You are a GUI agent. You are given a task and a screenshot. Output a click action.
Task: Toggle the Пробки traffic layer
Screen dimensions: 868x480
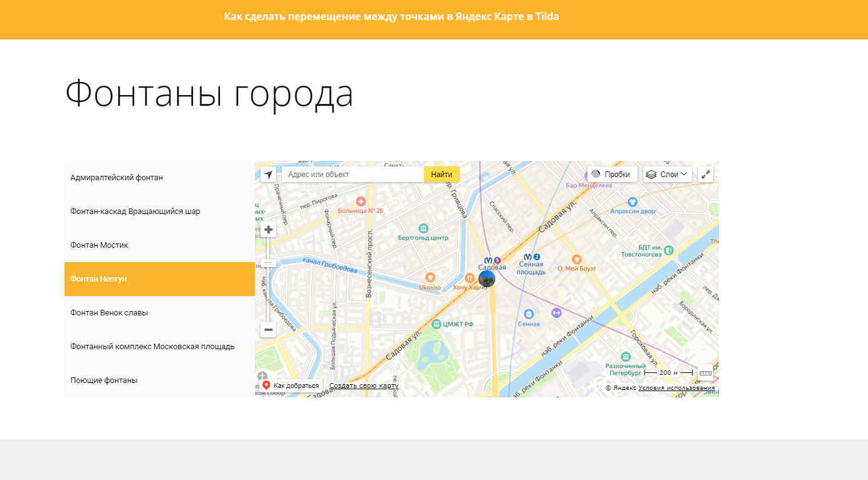point(612,175)
